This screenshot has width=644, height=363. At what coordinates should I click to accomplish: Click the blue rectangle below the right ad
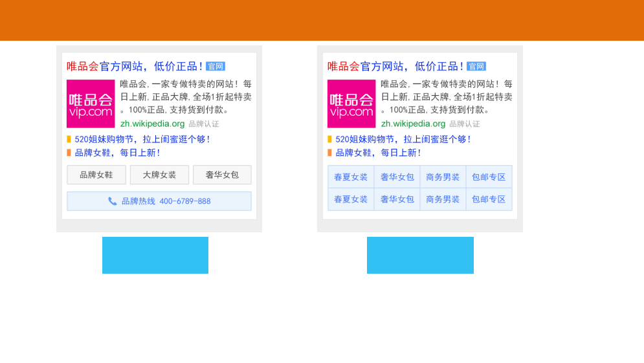click(420, 255)
